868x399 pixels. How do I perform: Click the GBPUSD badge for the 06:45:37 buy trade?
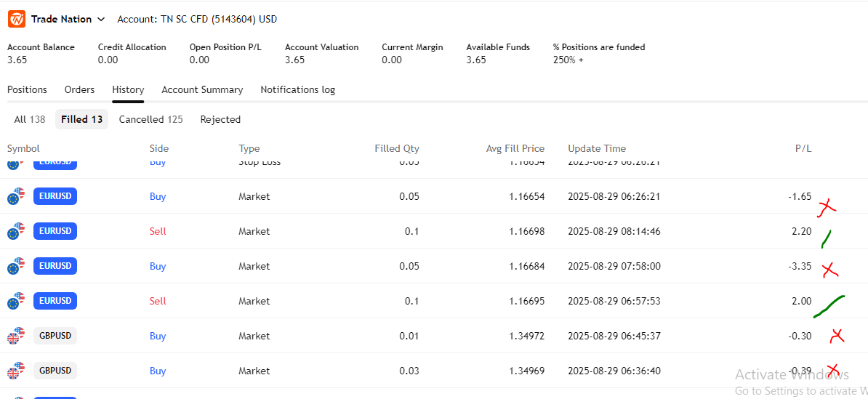[x=55, y=336]
